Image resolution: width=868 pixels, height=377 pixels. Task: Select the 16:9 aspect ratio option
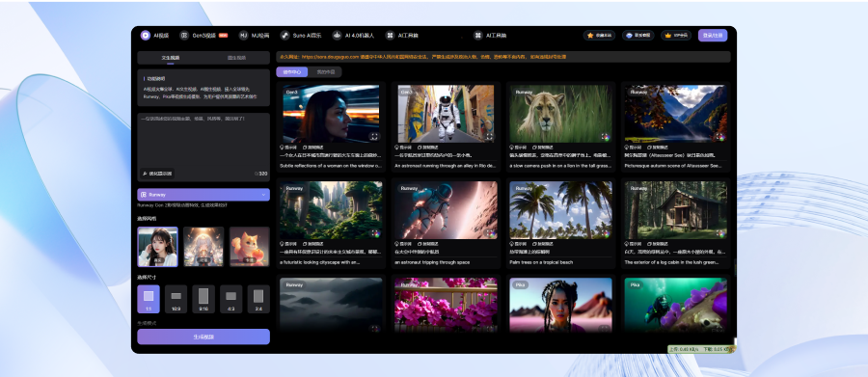click(176, 299)
